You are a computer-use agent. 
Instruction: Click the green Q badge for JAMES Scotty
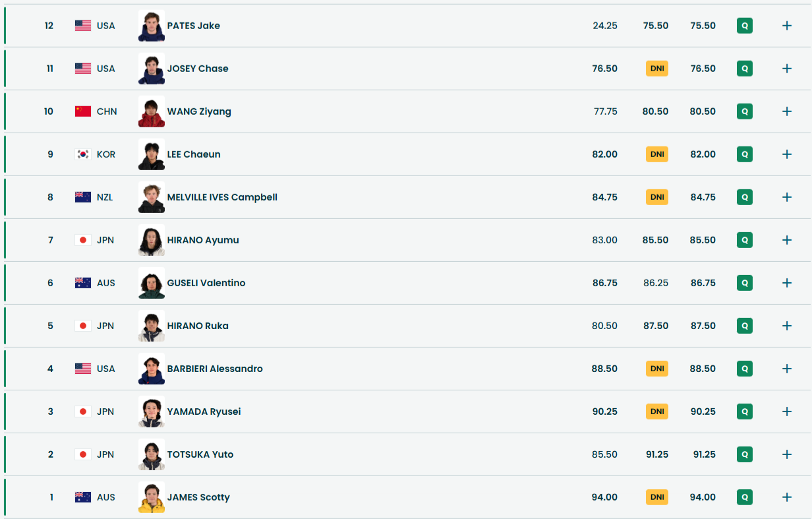[x=745, y=497]
